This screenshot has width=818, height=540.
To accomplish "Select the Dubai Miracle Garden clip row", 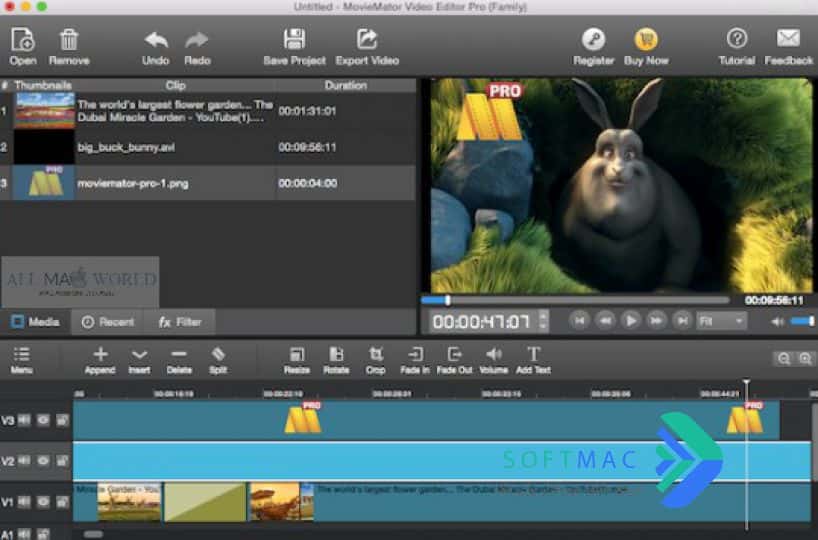I will [x=208, y=111].
